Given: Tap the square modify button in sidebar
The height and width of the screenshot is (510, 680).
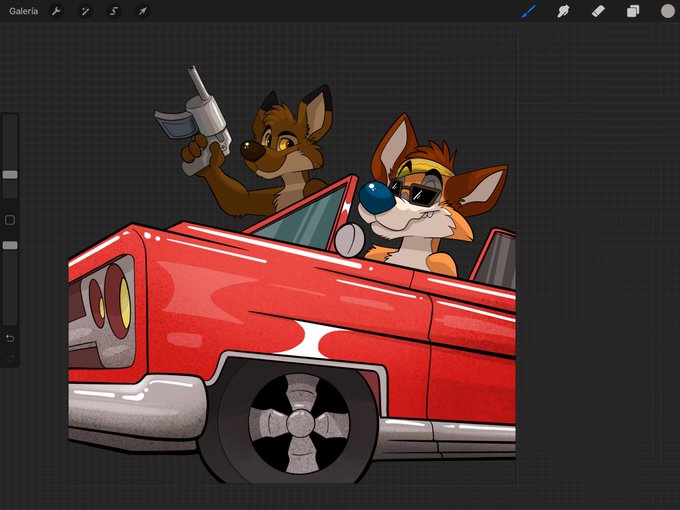Looking at the screenshot, I should click(x=10, y=220).
